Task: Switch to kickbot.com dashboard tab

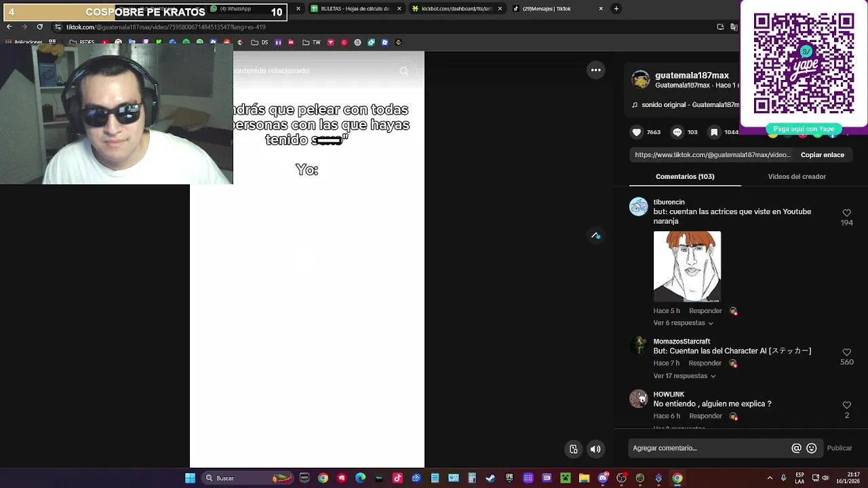Action: pyautogui.click(x=456, y=9)
